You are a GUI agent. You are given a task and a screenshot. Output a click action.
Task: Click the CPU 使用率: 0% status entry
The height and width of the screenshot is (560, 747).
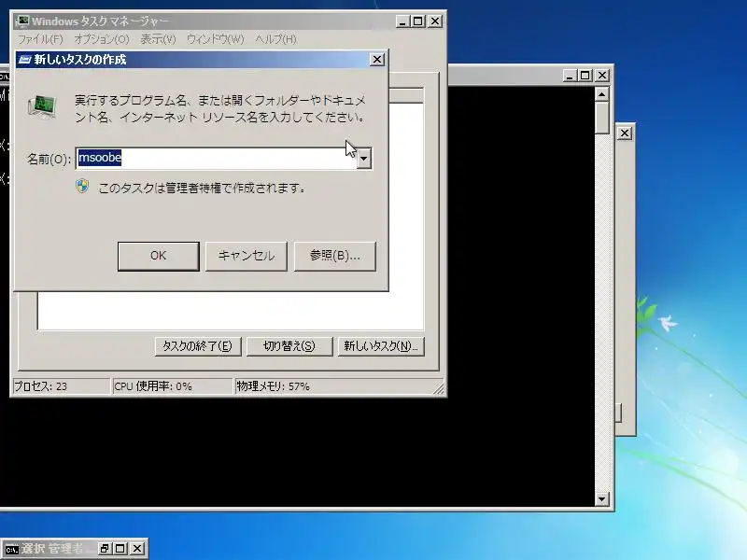coord(173,386)
